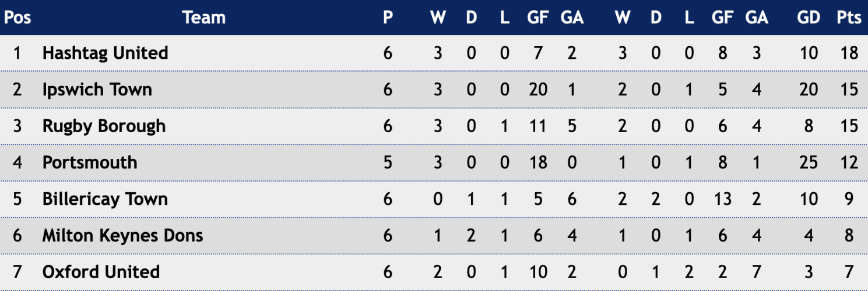Open the Ipswich Town team link
Screen dimensions: 868x291
97,90
